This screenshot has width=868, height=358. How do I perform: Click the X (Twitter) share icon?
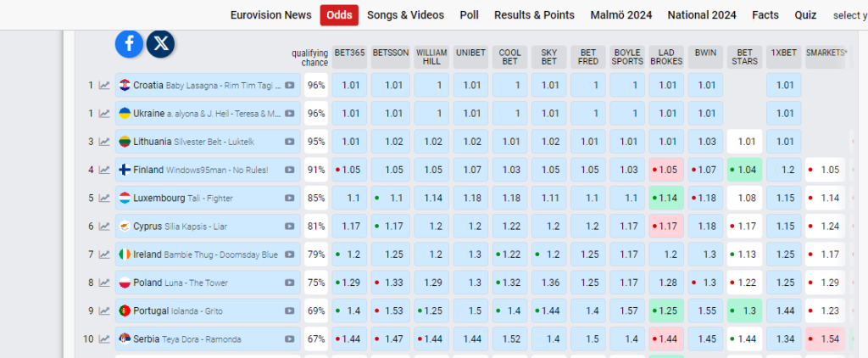[160, 44]
